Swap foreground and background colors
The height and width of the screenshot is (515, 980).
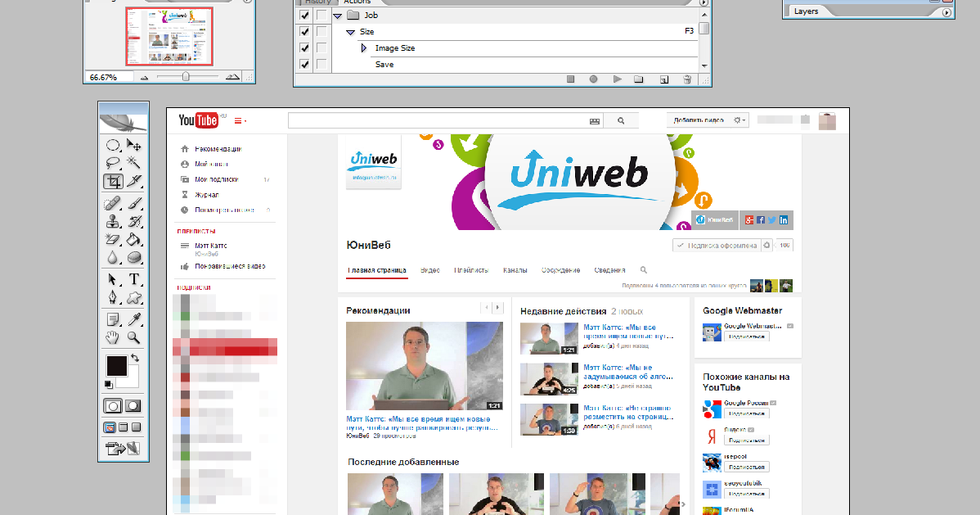[135, 358]
